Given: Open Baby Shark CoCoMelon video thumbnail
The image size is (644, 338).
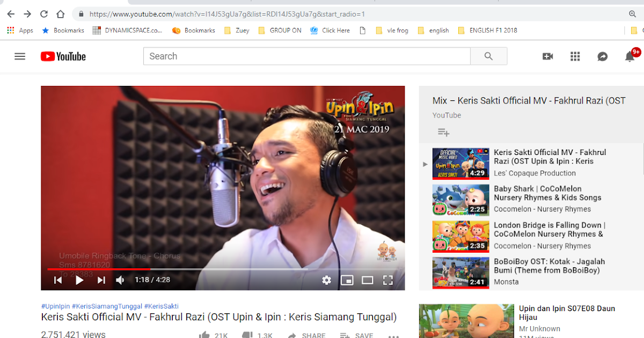Looking at the screenshot, I should pos(460,200).
